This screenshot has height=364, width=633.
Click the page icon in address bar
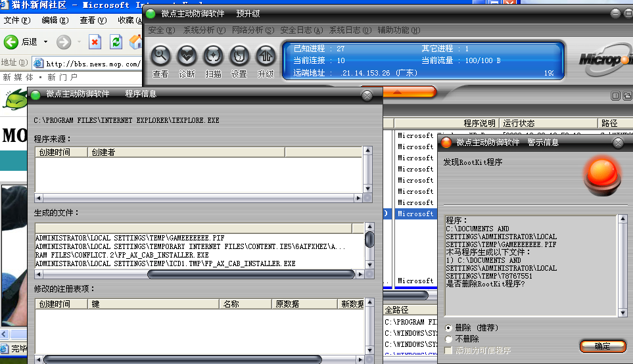39,63
